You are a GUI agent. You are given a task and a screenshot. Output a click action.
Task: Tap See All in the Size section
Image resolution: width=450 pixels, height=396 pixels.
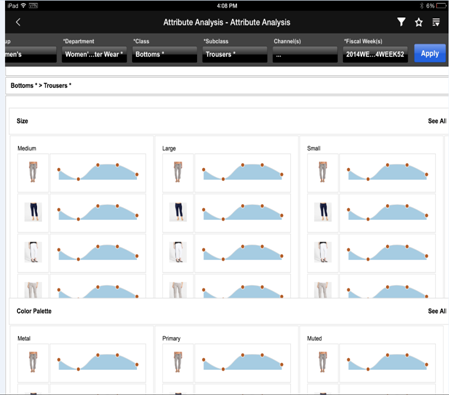437,121
